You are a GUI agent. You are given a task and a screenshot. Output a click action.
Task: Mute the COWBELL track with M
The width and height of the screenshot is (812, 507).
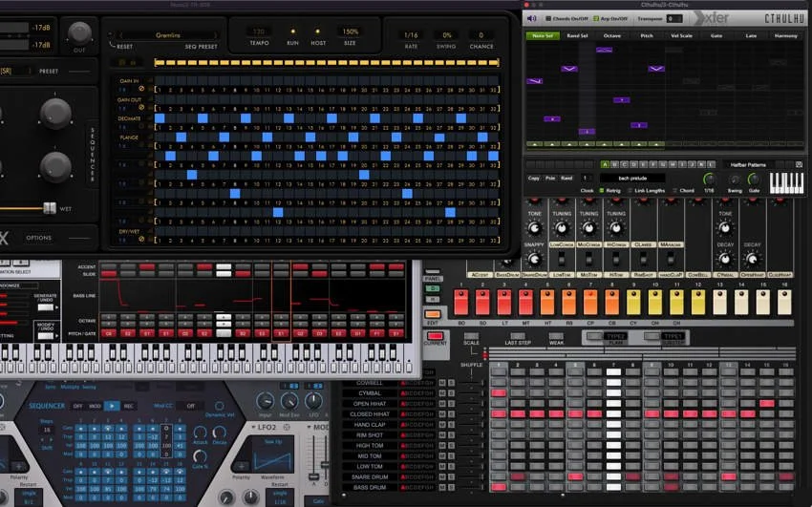[442, 383]
